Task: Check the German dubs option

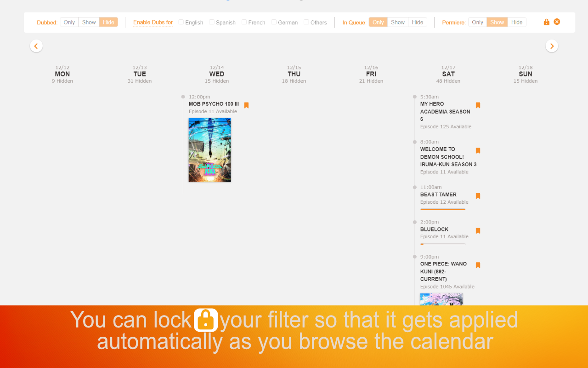Action: pyautogui.click(x=273, y=22)
